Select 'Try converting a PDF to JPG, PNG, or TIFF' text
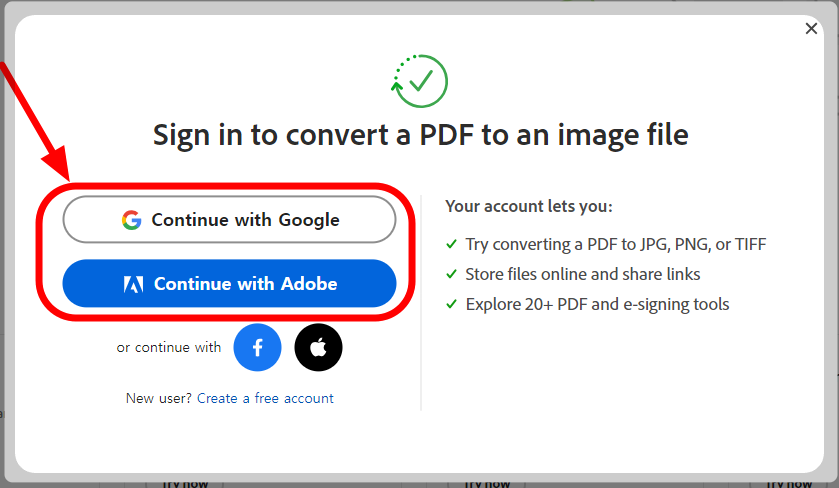Viewport: 839px width, 488px height. (x=616, y=245)
